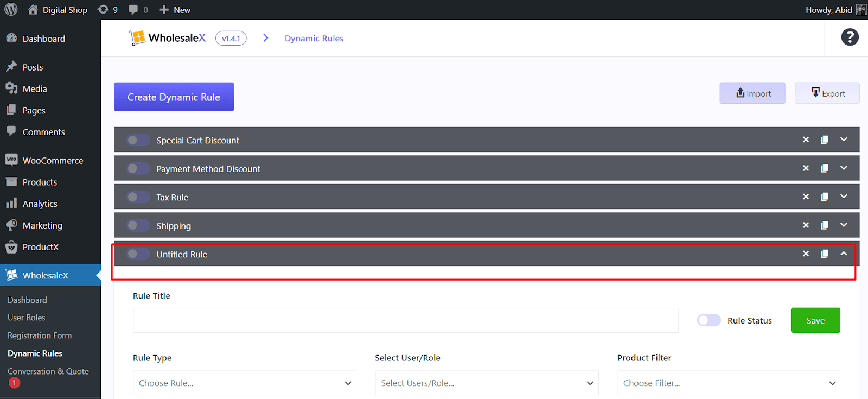Image resolution: width=868 pixels, height=399 pixels.
Task: Open the WholesaleX Dashboard submenu item
Action: click(27, 300)
